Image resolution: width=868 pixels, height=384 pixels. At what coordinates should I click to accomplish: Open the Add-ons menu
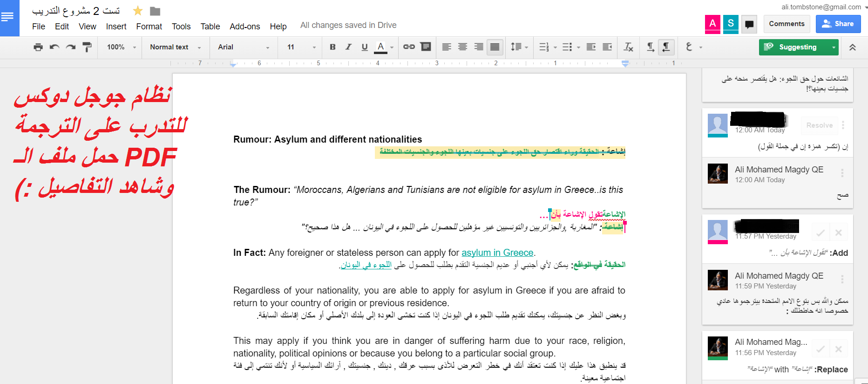(x=245, y=27)
